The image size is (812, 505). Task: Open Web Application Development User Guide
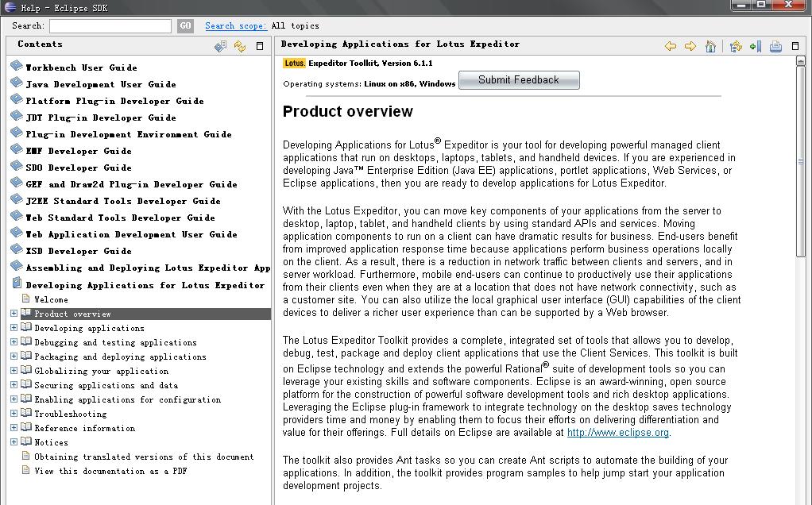point(132,234)
